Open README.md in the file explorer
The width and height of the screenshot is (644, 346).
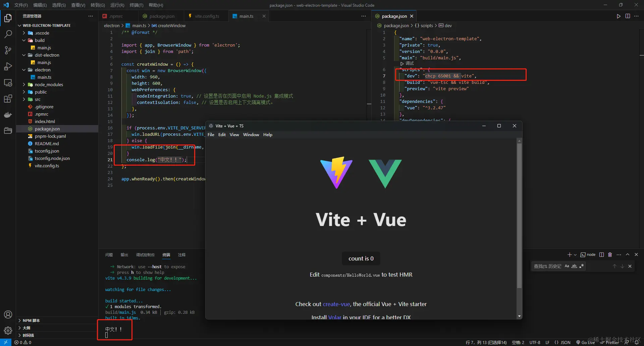point(47,143)
